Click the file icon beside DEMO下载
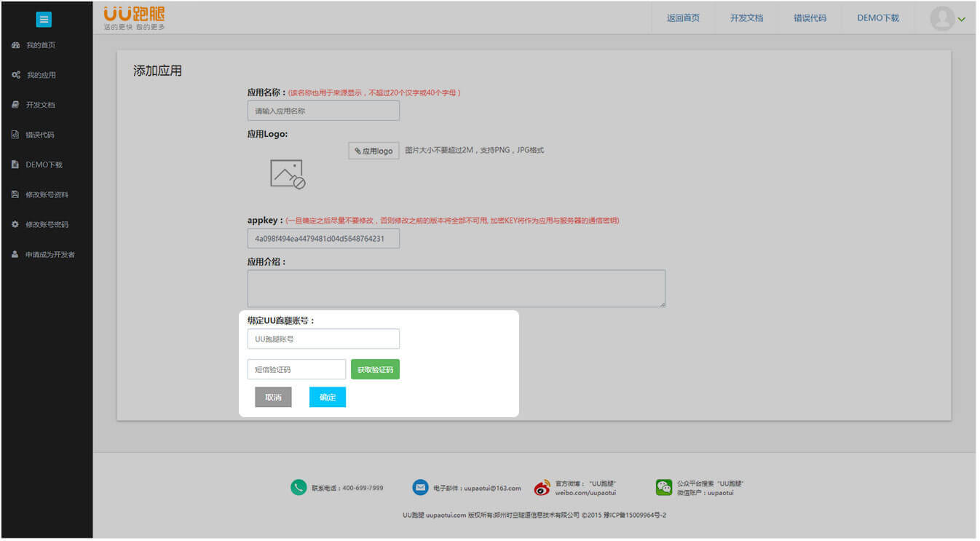This screenshot has height=541, width=980. coord(15,165)
